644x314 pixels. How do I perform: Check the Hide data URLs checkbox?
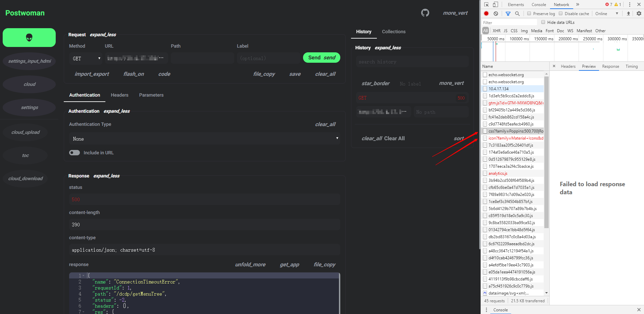(543, 22)
